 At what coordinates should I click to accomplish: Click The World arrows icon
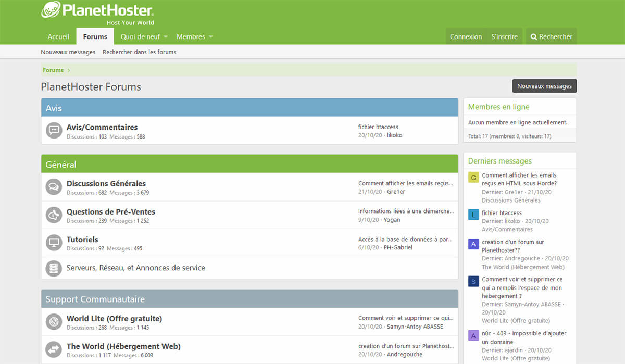point(54,349)
